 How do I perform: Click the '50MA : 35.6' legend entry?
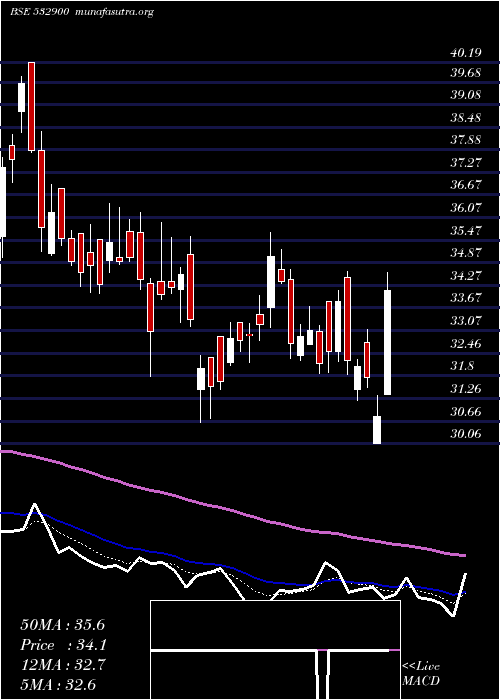click(x=62, y=625)
